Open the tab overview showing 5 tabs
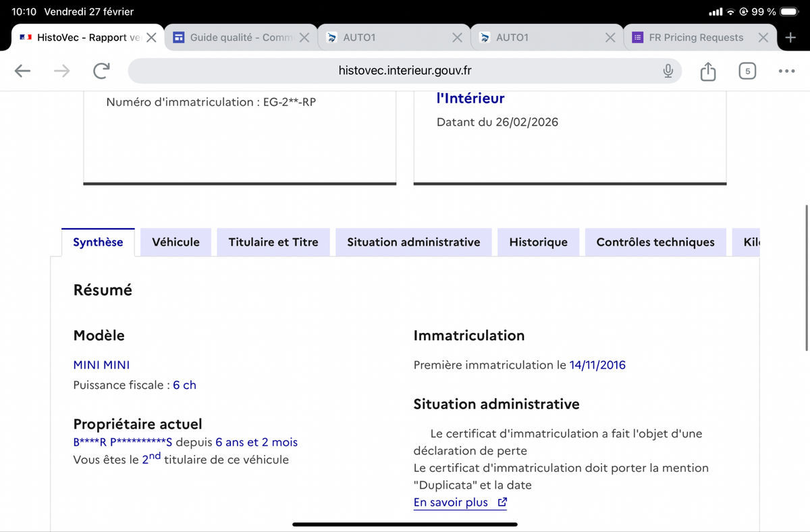This screenshot has width=810, height=532. (x=747, y=71)
